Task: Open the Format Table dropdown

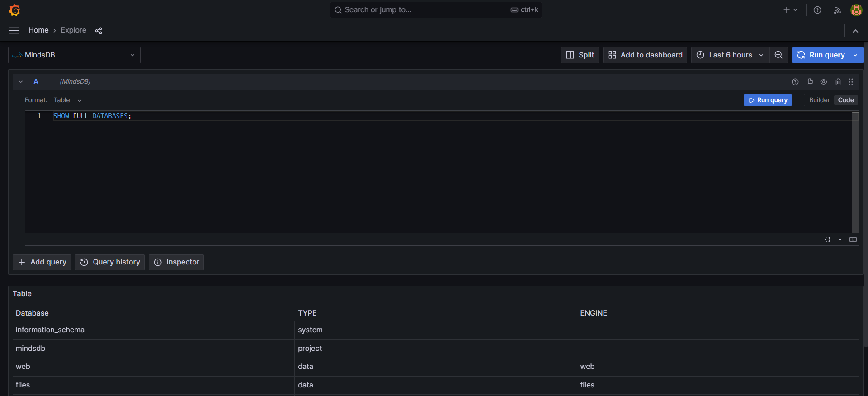Action: pos(68,100)
